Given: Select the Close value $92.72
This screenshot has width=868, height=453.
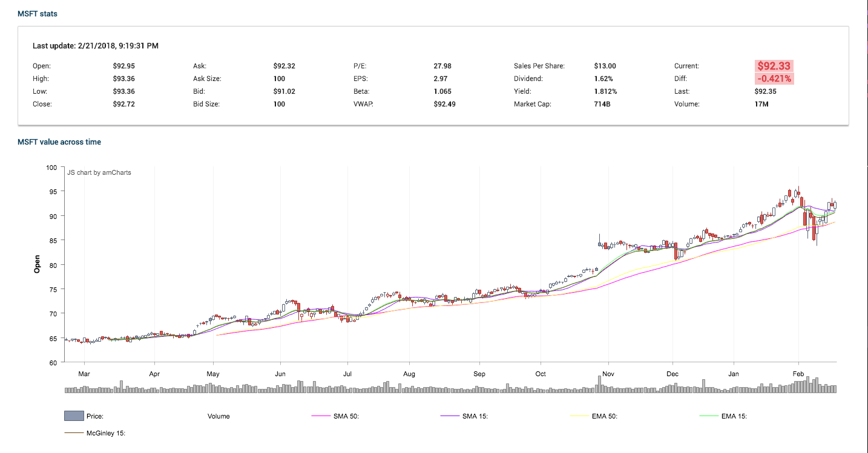Looking at the screenshot, I should [123, 104].
